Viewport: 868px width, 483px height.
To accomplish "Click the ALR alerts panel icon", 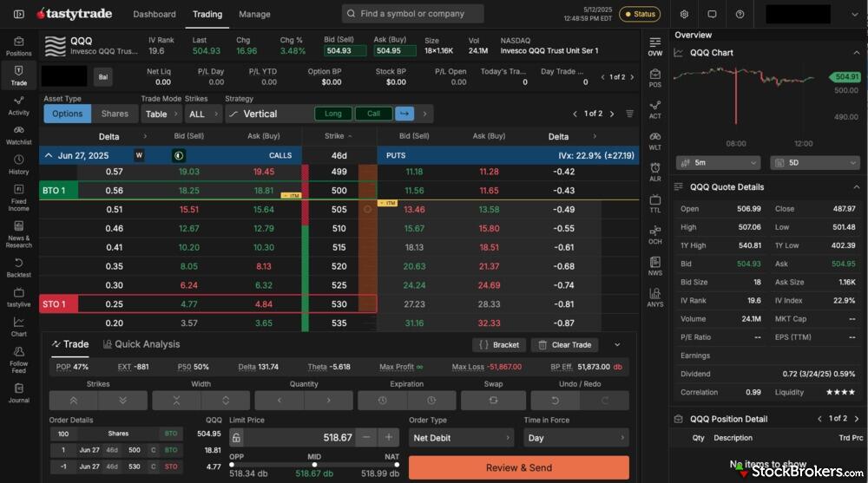I will click(654, 172).
